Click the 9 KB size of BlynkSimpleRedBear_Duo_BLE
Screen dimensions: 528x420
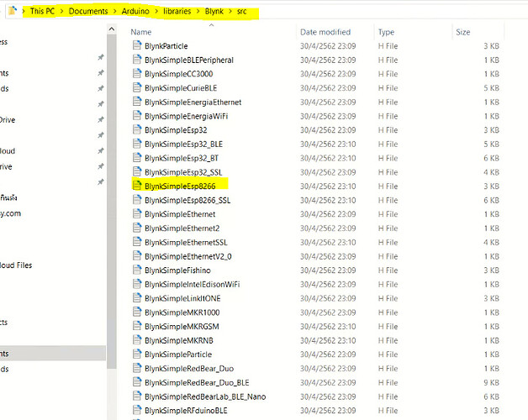click(x=491, y=383)
